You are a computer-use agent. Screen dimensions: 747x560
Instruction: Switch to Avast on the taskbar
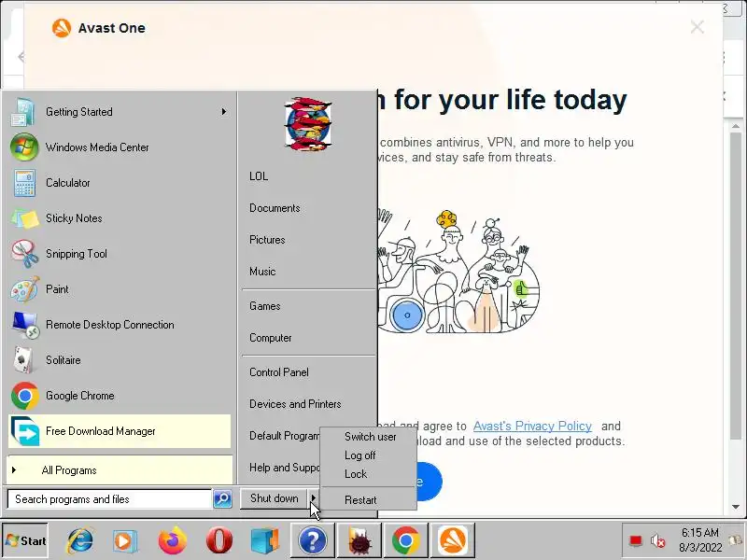453,540
